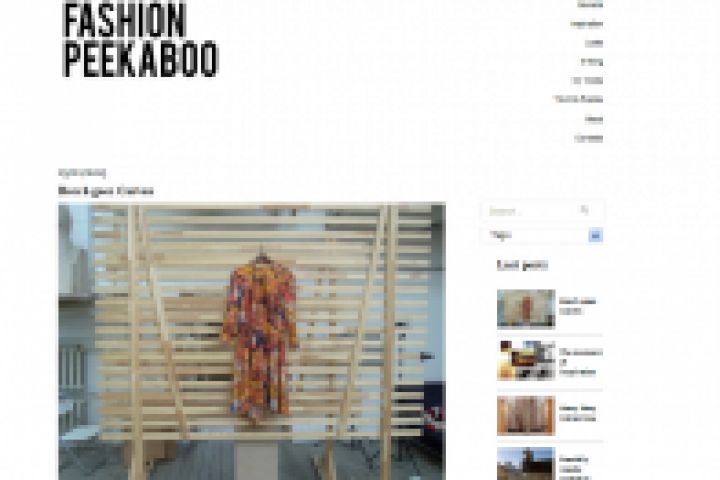
Task: Open the navigation link just above the last
Action: pos(594,119)
